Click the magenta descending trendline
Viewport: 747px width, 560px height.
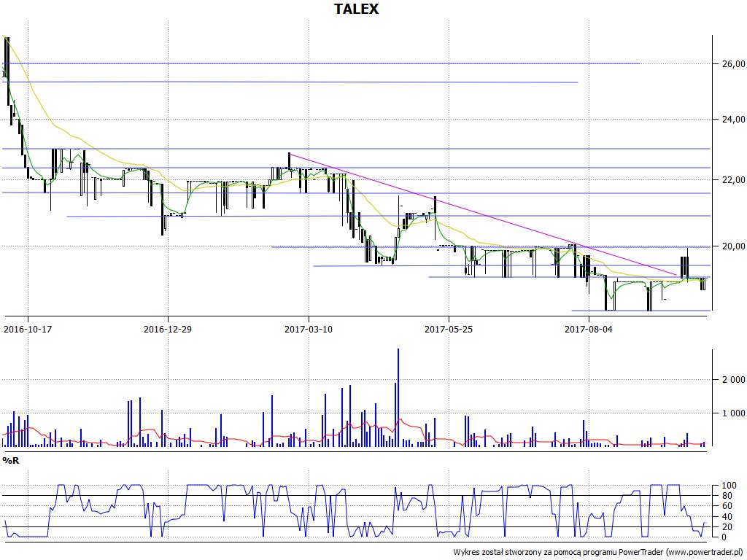[483, 214]
